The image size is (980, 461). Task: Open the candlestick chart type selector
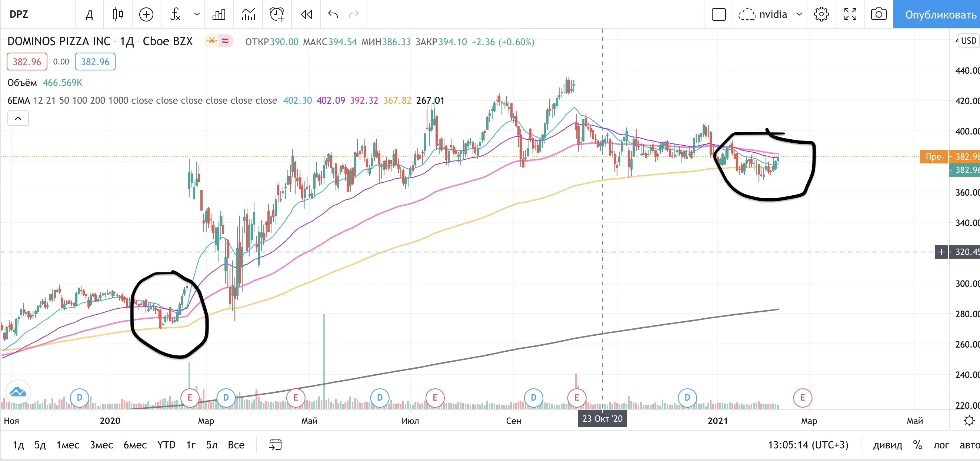click(118, 14)
